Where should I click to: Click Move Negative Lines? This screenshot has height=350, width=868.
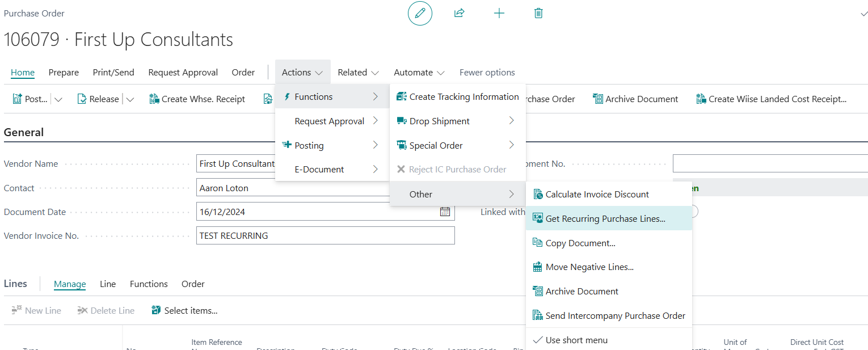point(609,267)
